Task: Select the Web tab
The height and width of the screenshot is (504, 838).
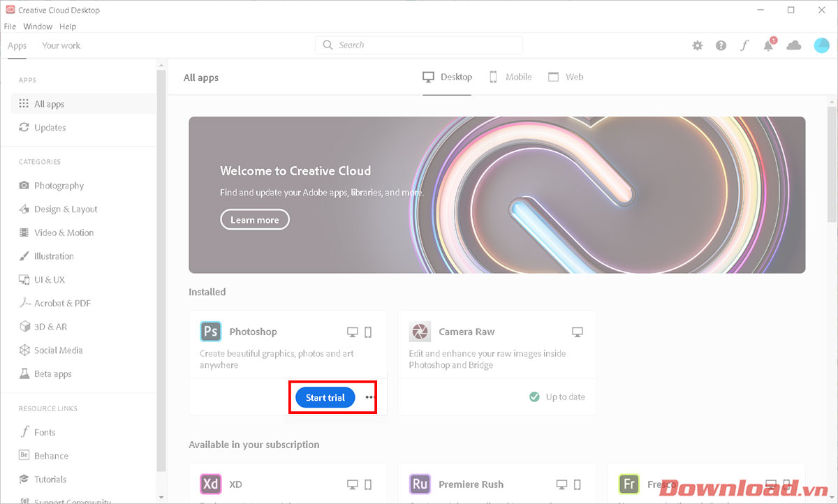Action: point(566,77)
